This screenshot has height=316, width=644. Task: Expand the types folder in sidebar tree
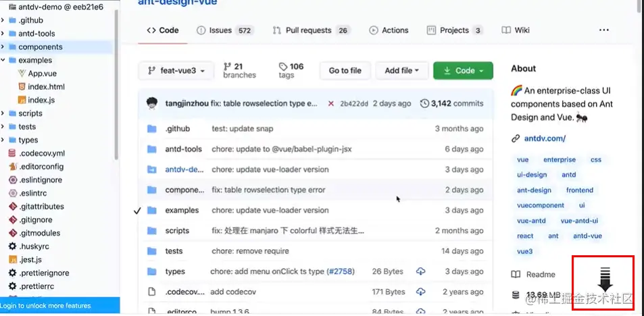coord(3,140)
